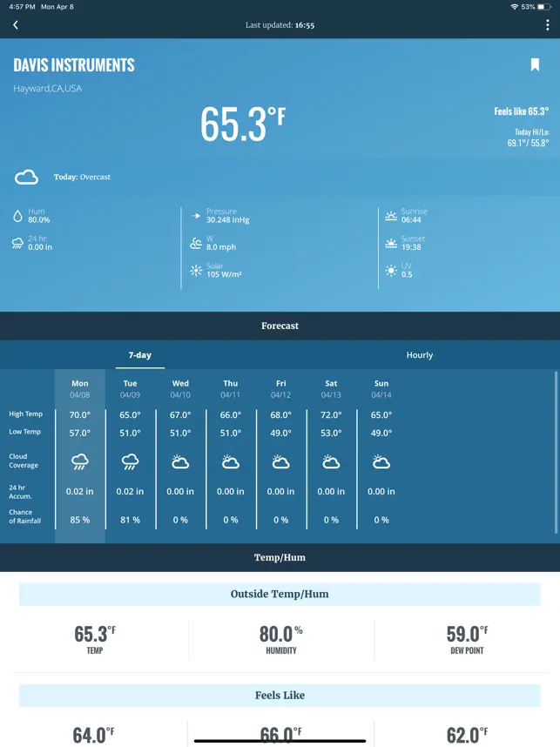Tap the clock in the status bar
560x747 pixels.
(x=22, y=7)
